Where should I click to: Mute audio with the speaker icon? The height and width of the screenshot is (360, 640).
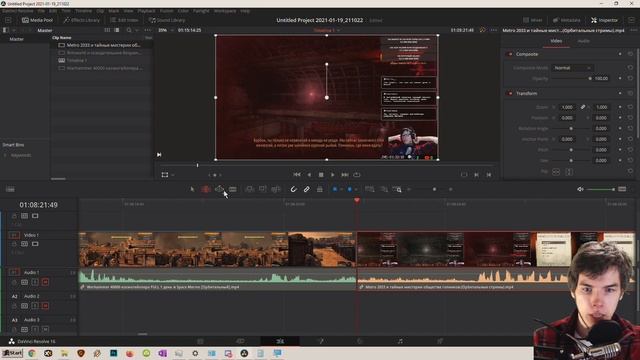[580, 189]
